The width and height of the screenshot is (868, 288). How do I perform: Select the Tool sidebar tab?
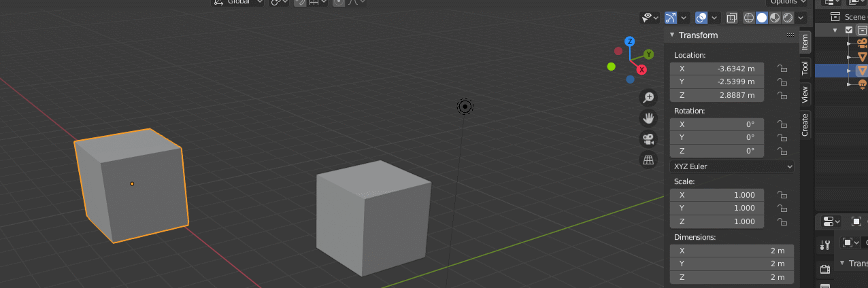click(805, 67)
